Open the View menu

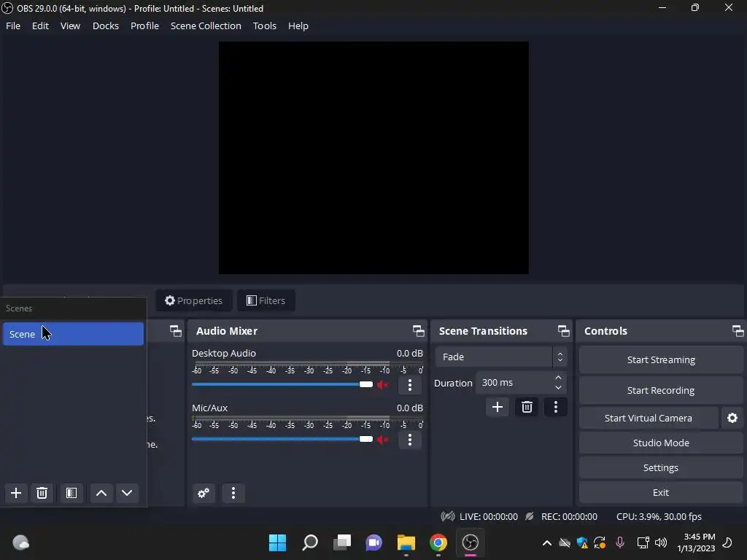tap(70, 26)
